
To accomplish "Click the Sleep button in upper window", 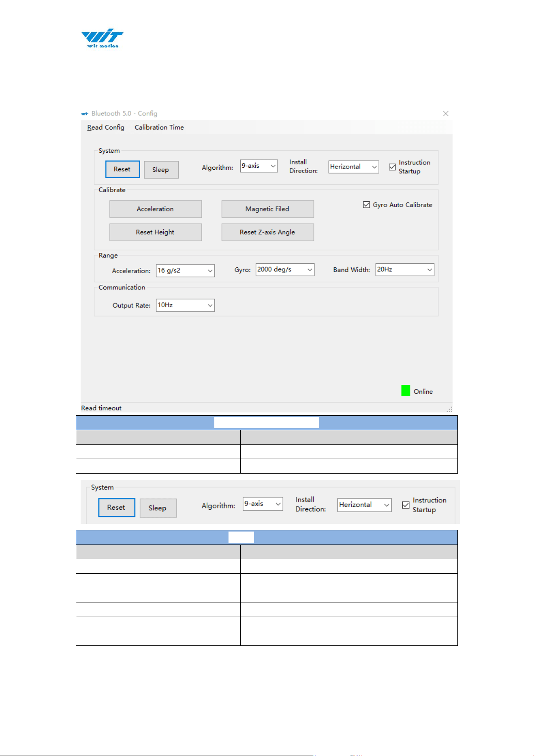I will click(161, 170).
